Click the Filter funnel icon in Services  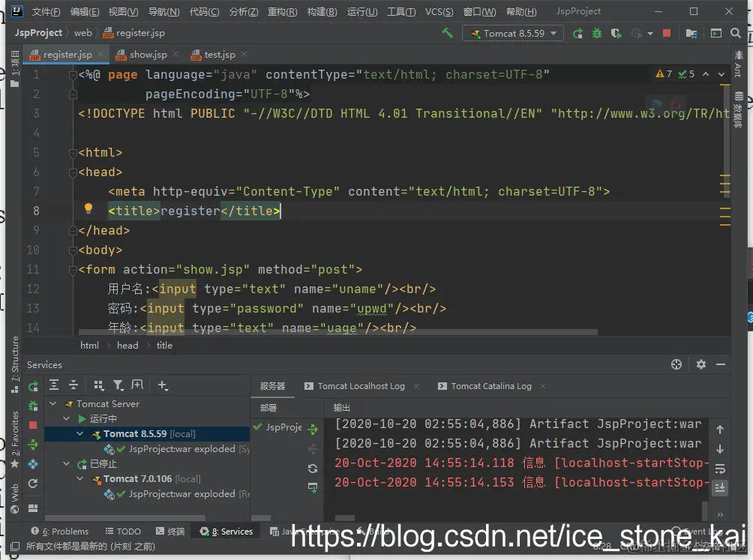click(118, 385)
